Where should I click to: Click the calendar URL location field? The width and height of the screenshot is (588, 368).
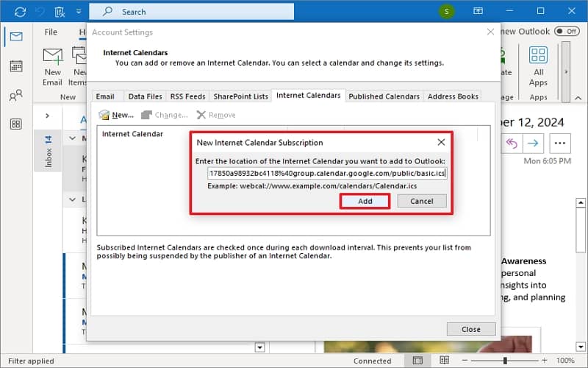tap(327, 173)
